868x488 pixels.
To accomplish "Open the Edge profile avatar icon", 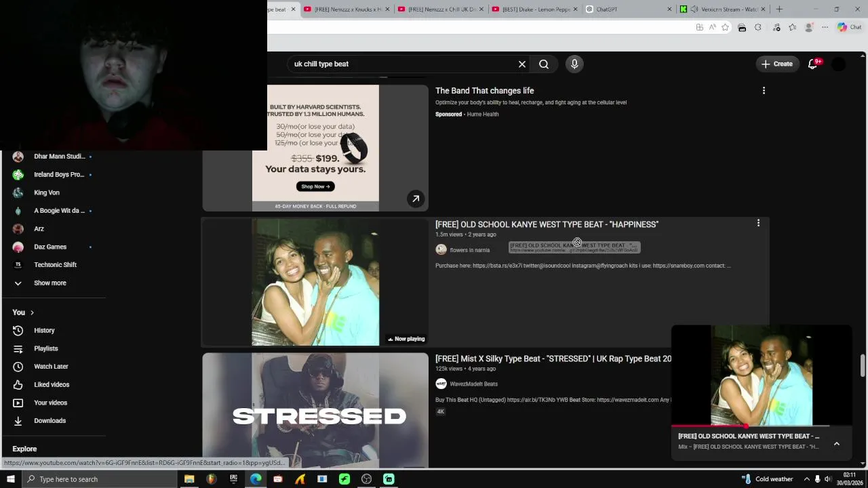I will (x=808, y=27).
